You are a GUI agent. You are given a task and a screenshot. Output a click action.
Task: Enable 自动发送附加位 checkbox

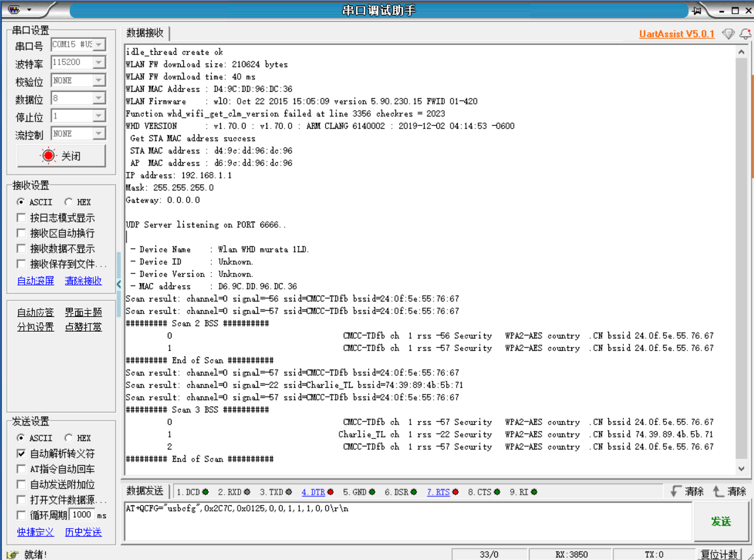pyautogui.click(x=21, y=484)
